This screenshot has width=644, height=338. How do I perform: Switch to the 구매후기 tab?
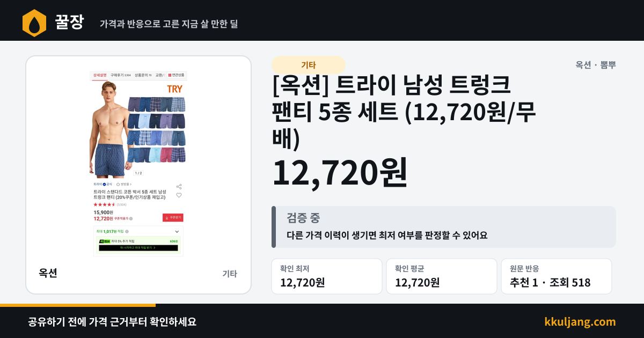(x=120, y=75)
